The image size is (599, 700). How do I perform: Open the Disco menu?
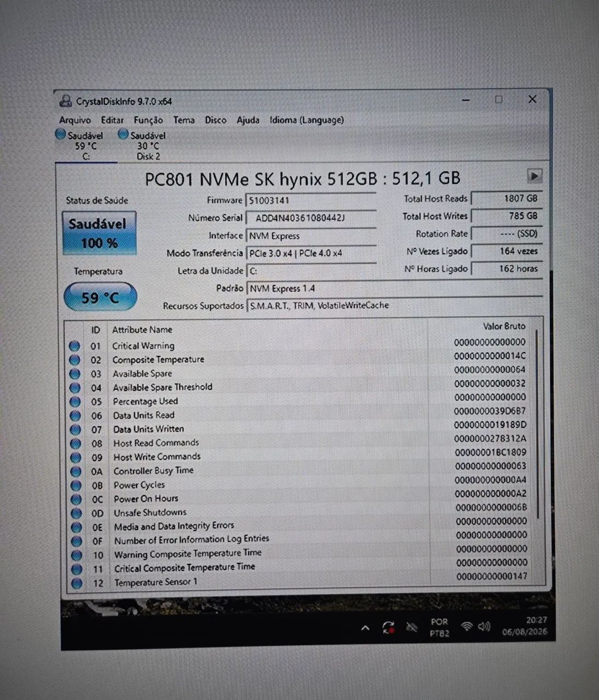coord(215,120)
